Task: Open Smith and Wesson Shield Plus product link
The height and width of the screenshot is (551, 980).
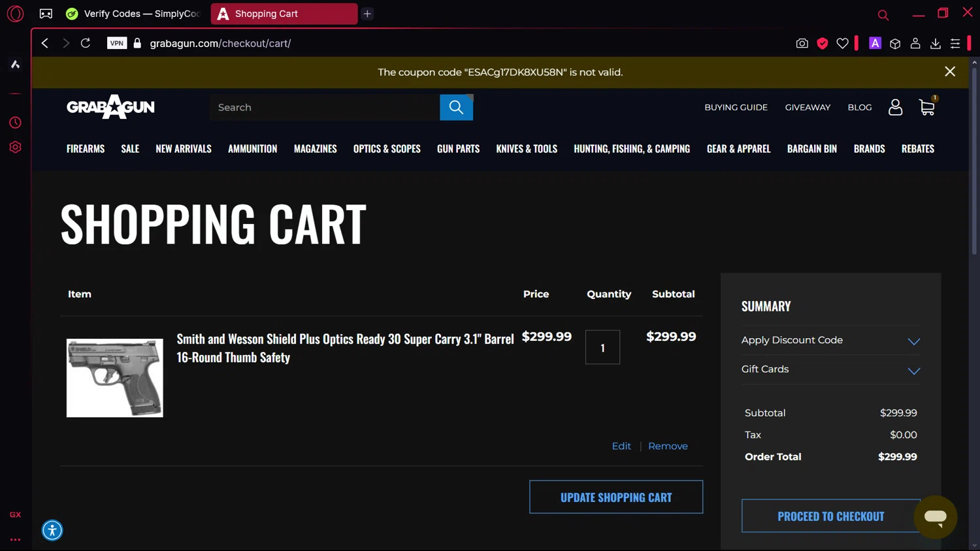Action: point(345,348)
